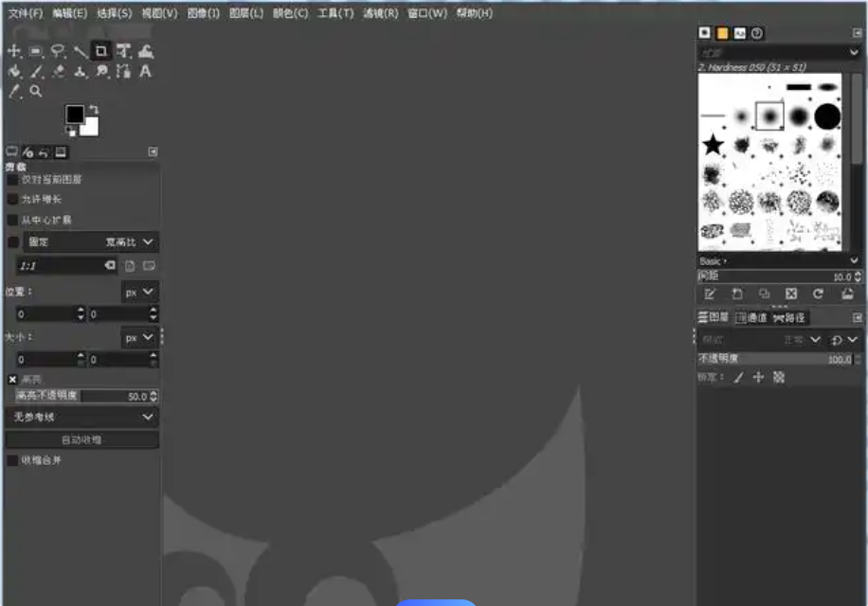Swap foreground and background colors
The width and height of the screenshot is (868, 606).
coord(94,109)
